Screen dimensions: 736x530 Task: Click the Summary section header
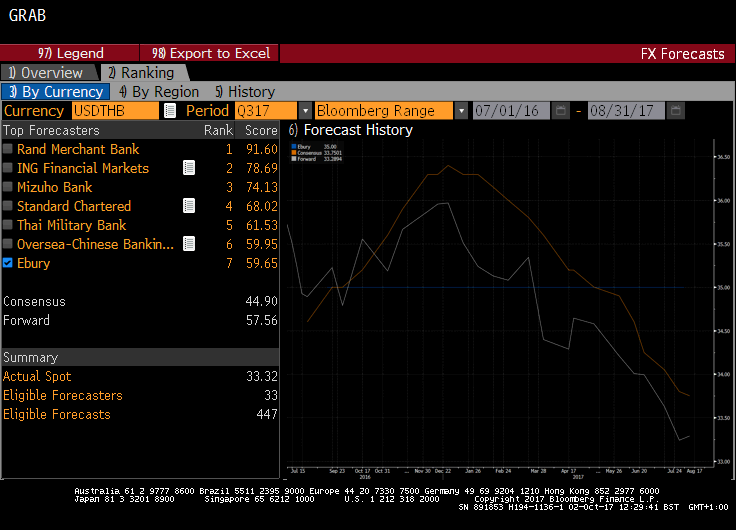(x=140, y=357)
